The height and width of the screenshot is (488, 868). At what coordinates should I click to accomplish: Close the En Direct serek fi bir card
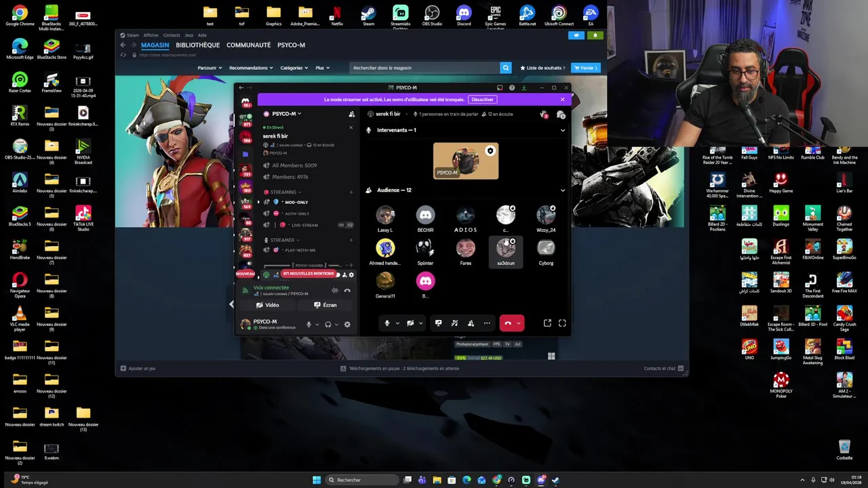click(351, 127)
